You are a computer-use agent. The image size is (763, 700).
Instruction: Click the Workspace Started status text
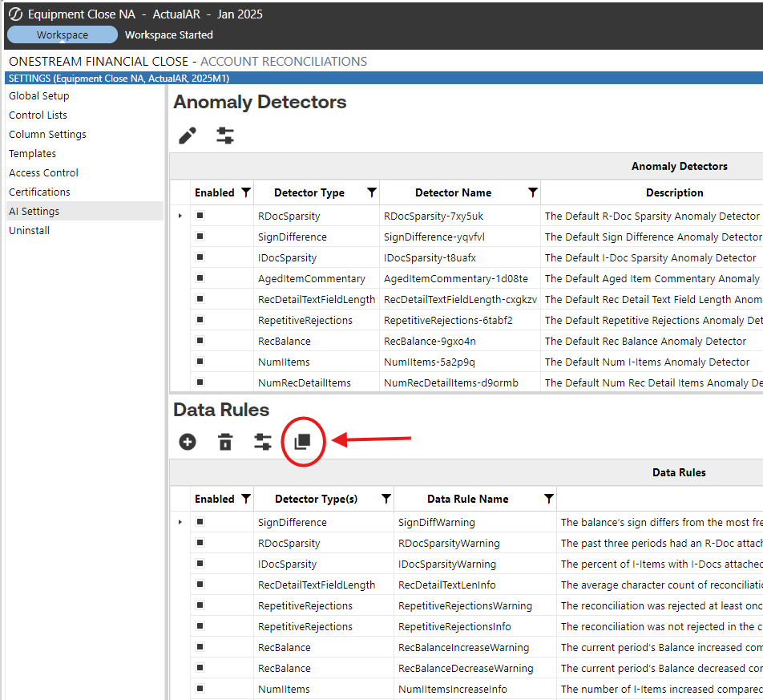(x=169, y=35)
